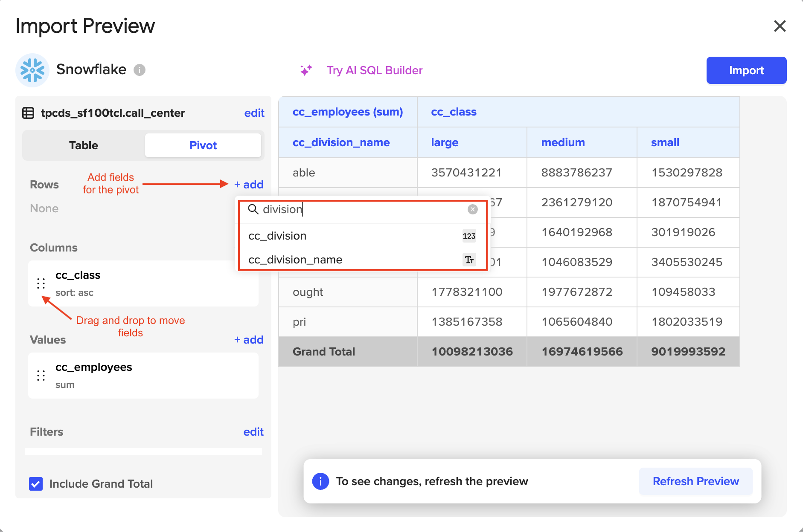Uncheck Include Grand Total checkbox
Screen dimensions: 803x532
tap(36, 484)
